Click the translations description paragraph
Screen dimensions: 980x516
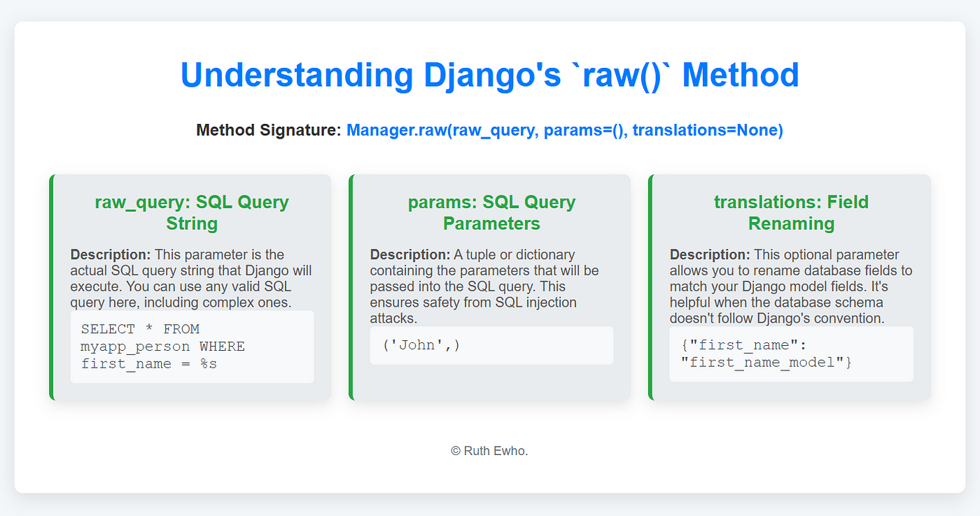coord(791,286)
